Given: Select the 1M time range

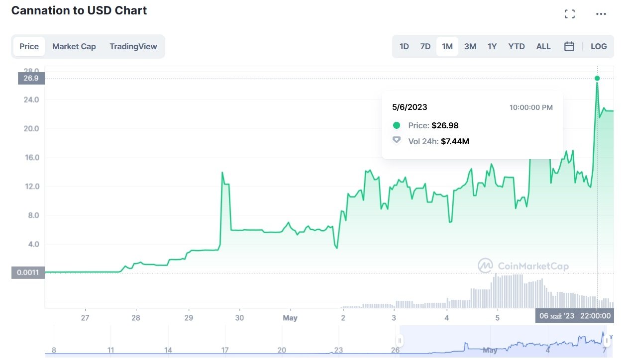Looking at the screenshot, I should click(447, 46).
